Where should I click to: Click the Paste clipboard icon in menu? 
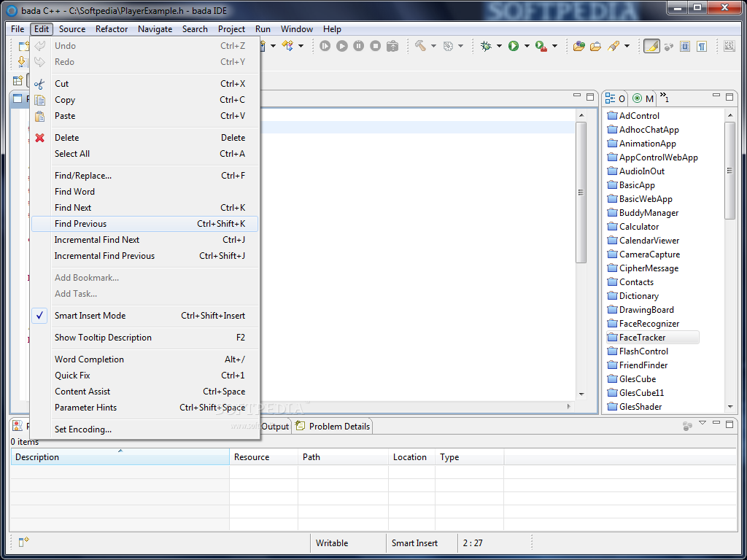click(x=39, y=116)
